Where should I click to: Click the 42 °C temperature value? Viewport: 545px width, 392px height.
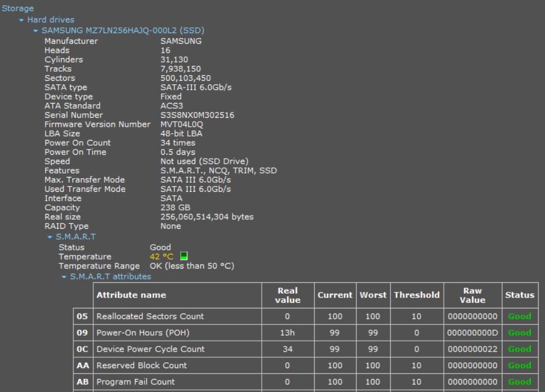pyautogui.click(x=161, y=257)
